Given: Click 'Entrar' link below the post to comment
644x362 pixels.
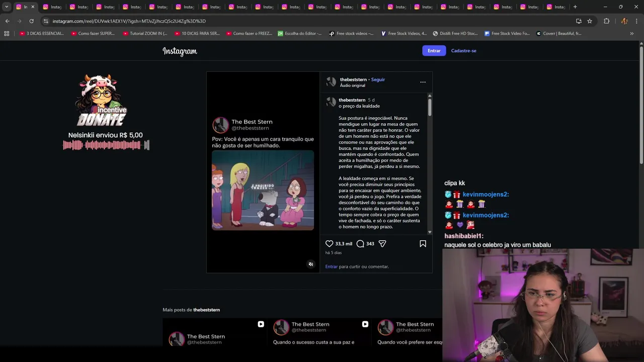Looking at the screenshot, I should point(332,266).
